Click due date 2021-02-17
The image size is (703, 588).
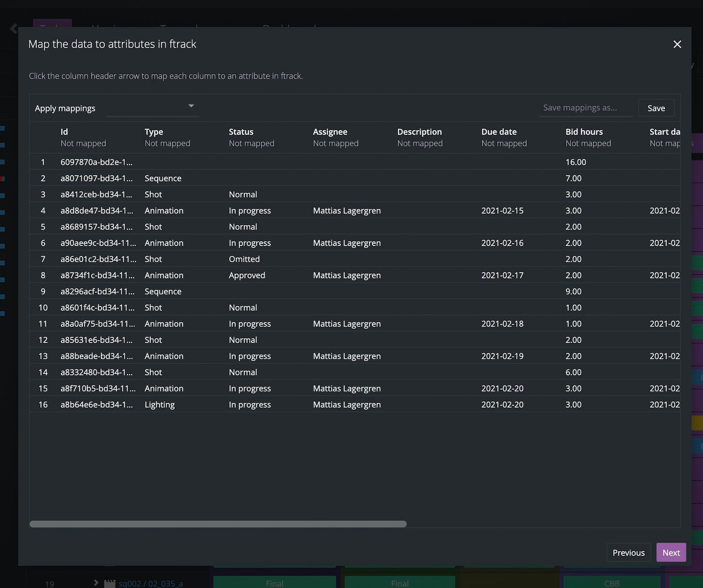click(502, 275)
